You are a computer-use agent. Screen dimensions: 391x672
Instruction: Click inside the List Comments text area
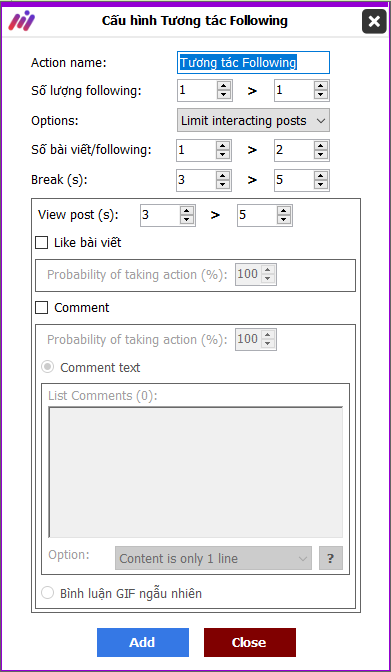[x=196, y=472]
